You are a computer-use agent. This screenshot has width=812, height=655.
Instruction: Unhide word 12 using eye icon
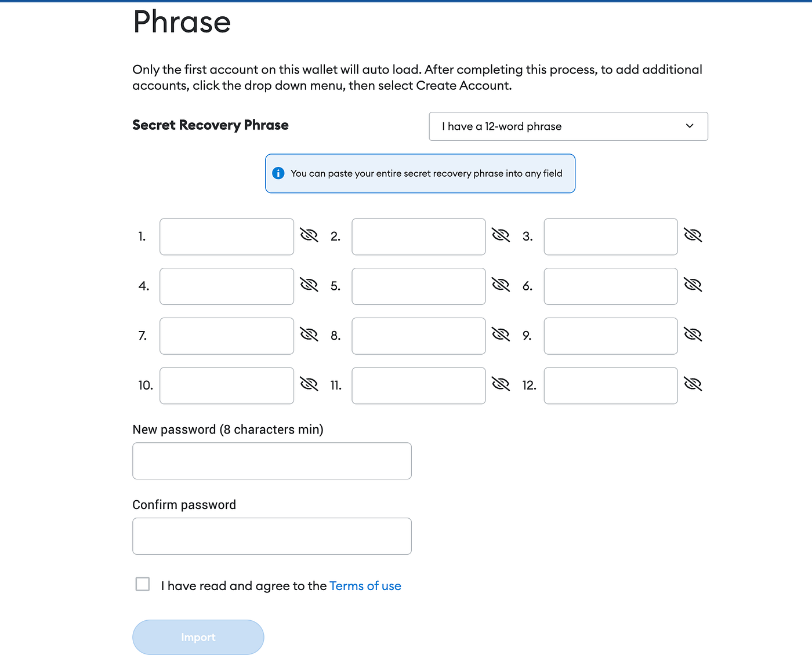tap(693, 384)
